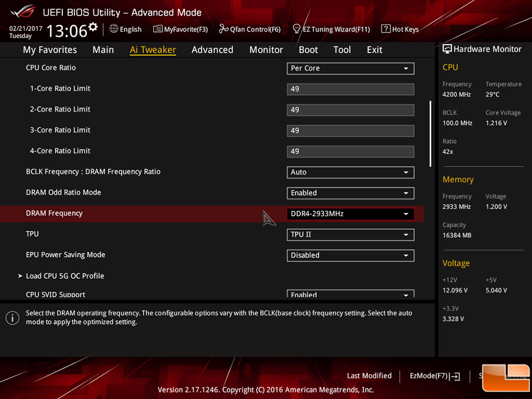Switch to the Main tab
The width and height of the screenshot is (532, 399).
point(103,50)
